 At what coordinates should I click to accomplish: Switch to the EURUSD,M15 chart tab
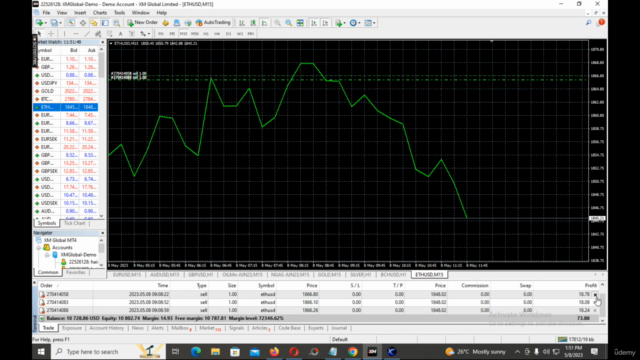point(127,275)
